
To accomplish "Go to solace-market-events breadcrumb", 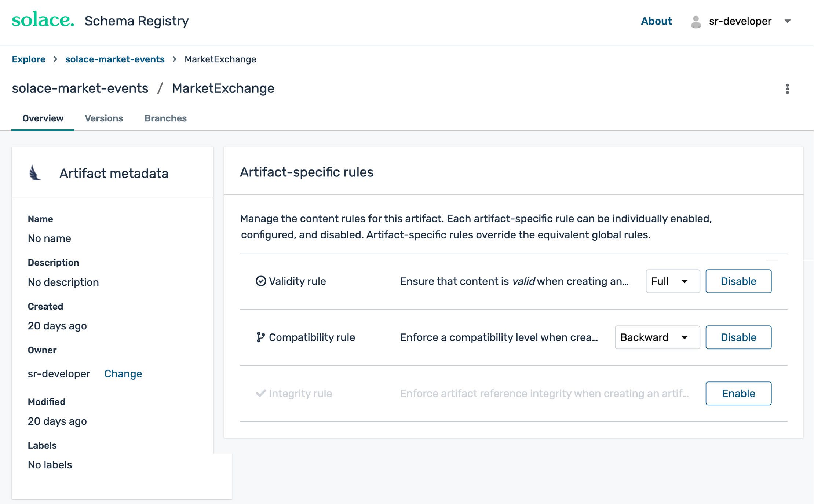I will (115, 59).
